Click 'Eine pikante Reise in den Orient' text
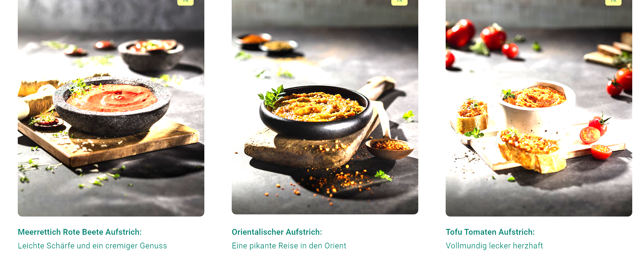The image size is (644, 260). point(289,246)
